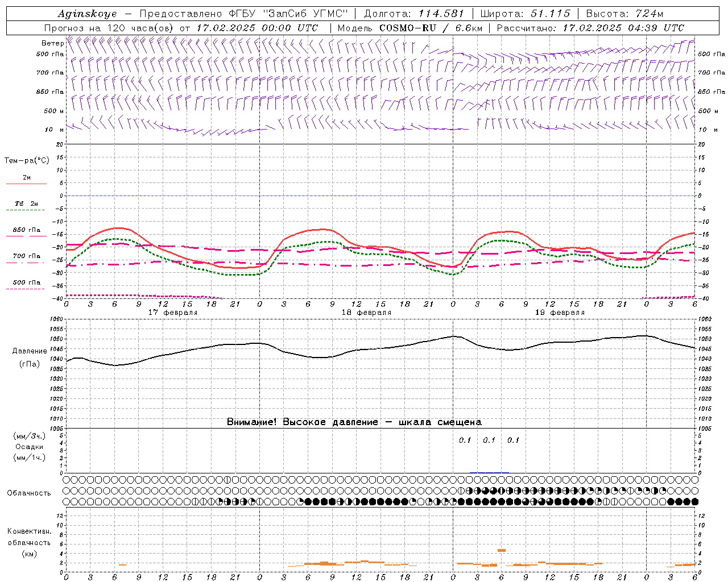Click Рассчитано: 17.02.2025 04:39 UTC timestamp
The width and height of the screenshot is (728, 582).
590,28
